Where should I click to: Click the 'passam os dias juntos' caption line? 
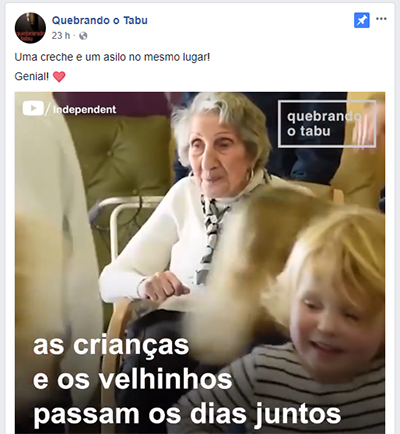click(187, 414)
